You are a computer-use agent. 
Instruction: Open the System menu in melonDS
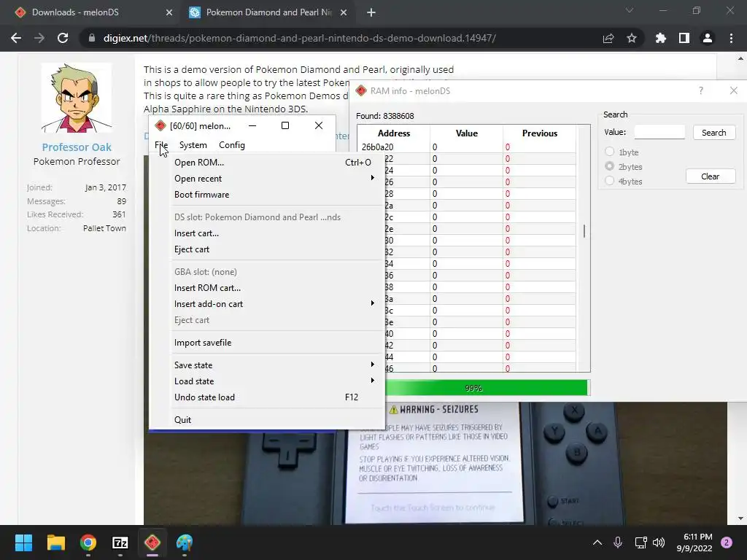tap(193, 145)
